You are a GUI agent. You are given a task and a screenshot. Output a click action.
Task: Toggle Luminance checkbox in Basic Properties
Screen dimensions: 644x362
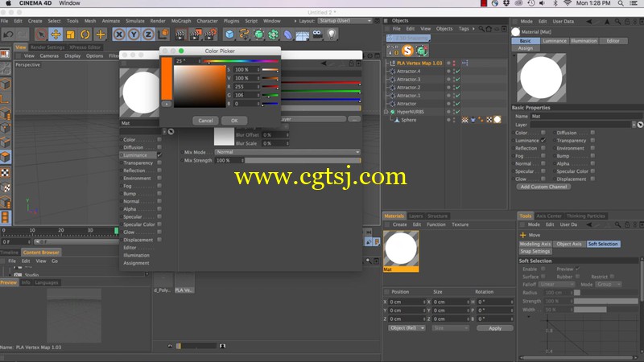543,140
